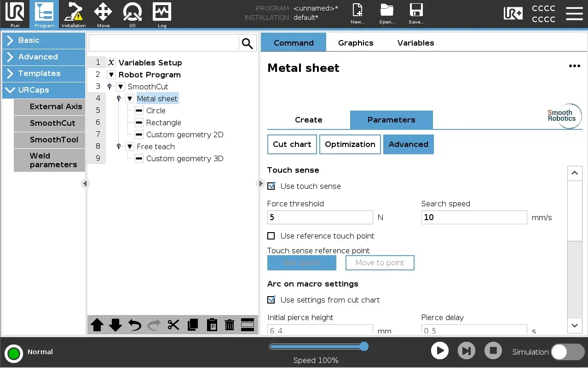
Task: Open the three-dot options menu
Action: pos(575,66)
